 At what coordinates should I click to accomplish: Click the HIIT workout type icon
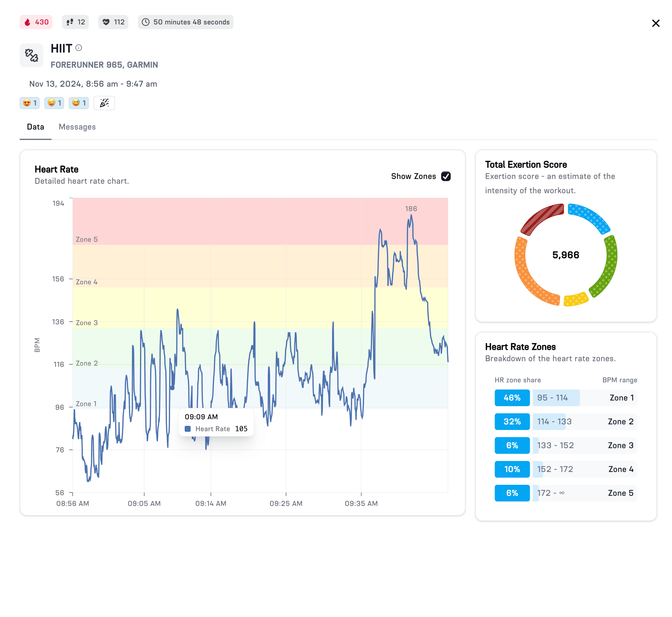[x=31, y=55]
